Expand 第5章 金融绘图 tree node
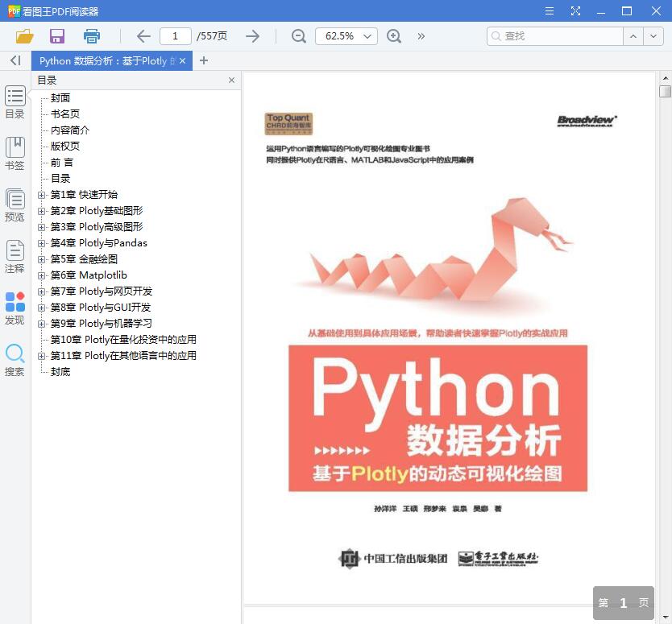This screenshot has height=624, width=672. [x=41, y=259]
